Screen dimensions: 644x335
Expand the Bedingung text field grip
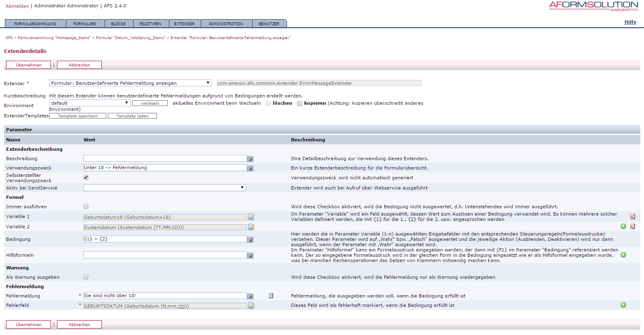250,240
